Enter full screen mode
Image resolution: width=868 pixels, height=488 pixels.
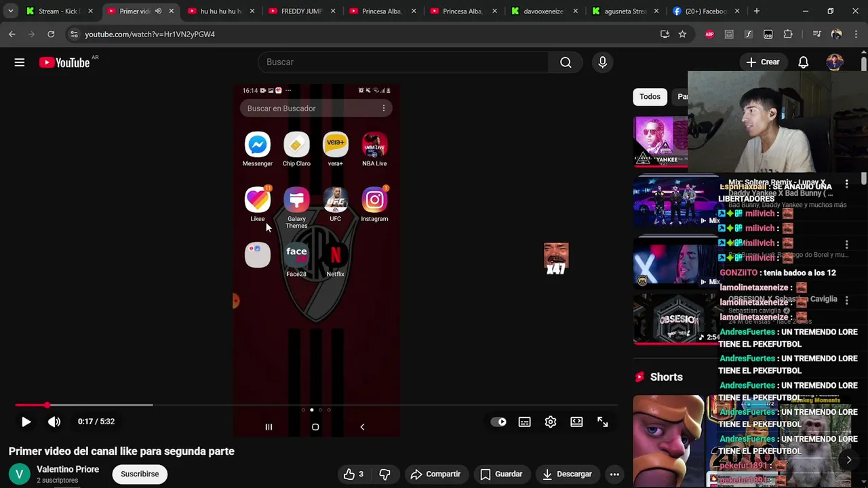(x=602, y=422)
